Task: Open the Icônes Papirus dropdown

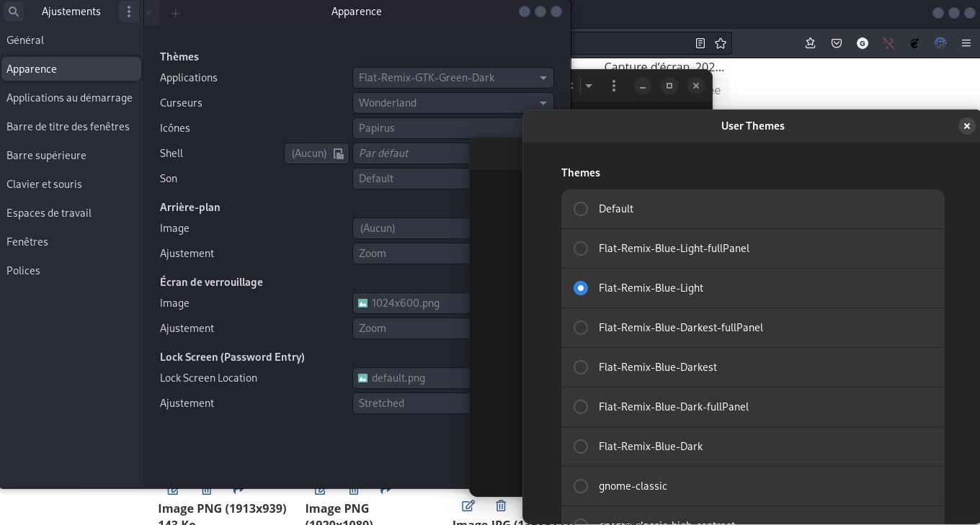Action: click(438, 128)
